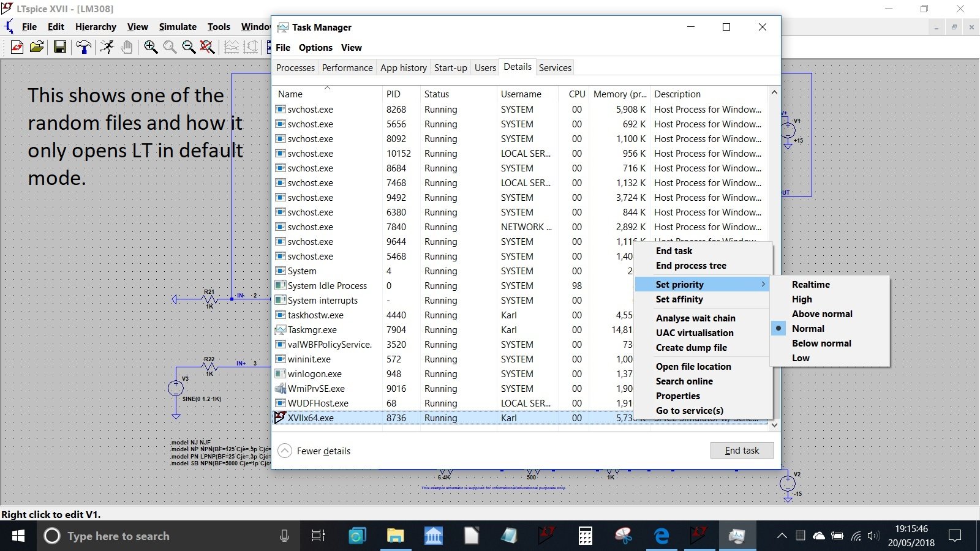Run simulation using the running man icon
Image resolution: width=980 pixels, height=551 pixels.
click(107, 47)
